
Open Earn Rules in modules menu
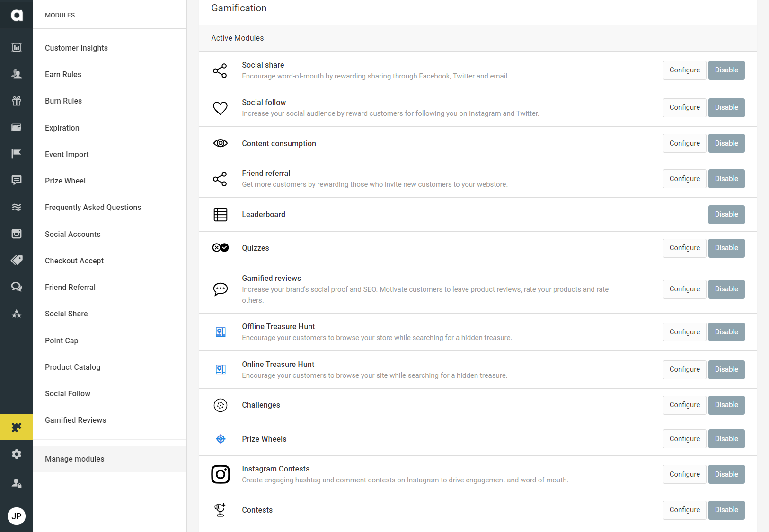click(63, 74)
